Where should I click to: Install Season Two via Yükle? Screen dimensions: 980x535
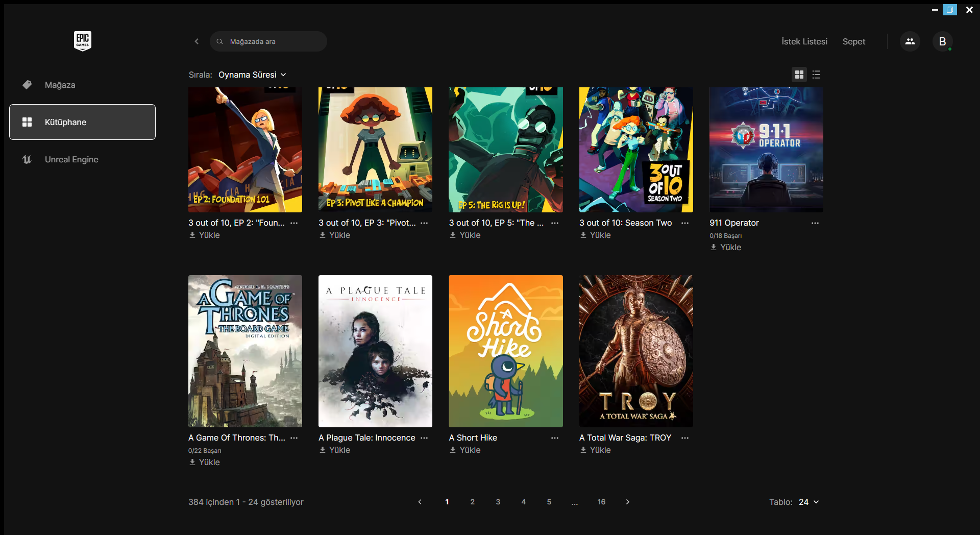[x=595, y=235]
